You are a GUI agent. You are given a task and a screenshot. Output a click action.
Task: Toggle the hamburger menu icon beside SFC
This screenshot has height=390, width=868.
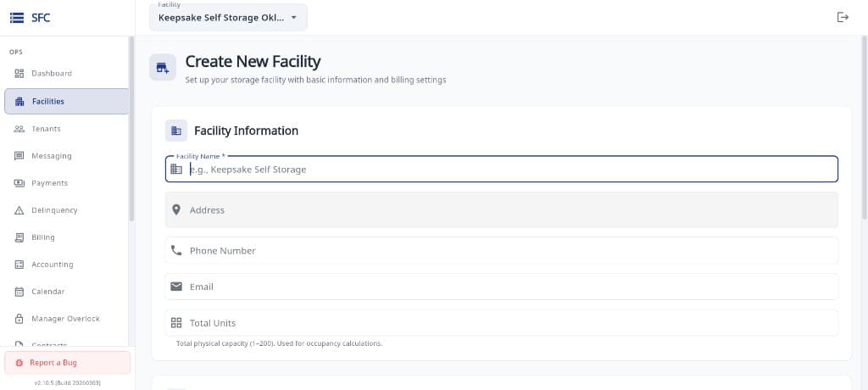click(x=17, y=18)
